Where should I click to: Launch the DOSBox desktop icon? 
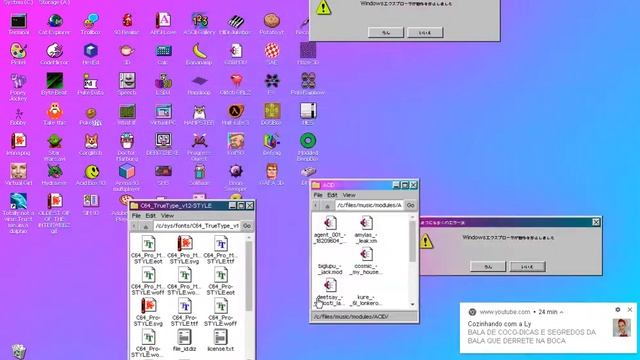coord(271,115)
